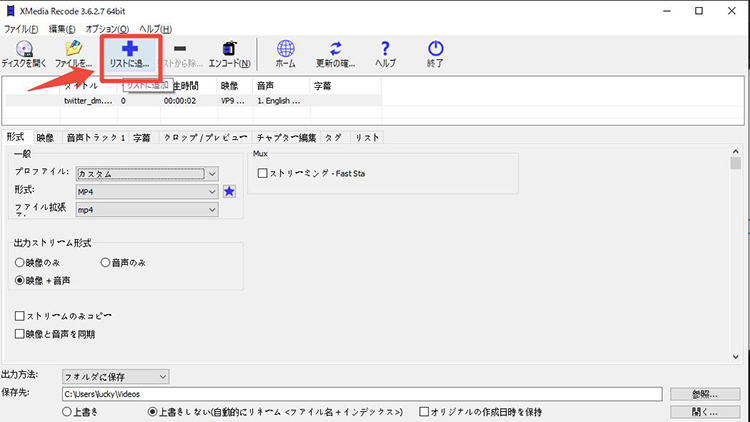750x422 pixels.
Task: Click the settings panel scrollbar thumb
Action: point(736,163)
